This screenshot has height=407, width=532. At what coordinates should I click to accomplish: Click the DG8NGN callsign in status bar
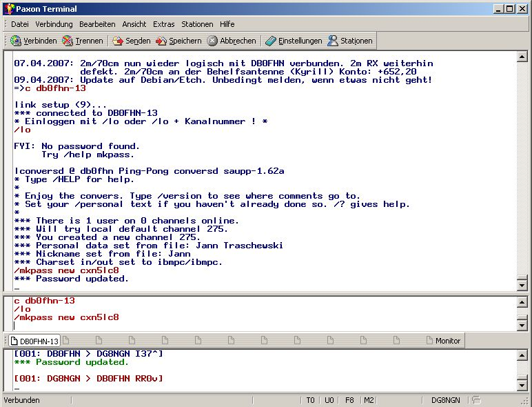coord(445,400)
